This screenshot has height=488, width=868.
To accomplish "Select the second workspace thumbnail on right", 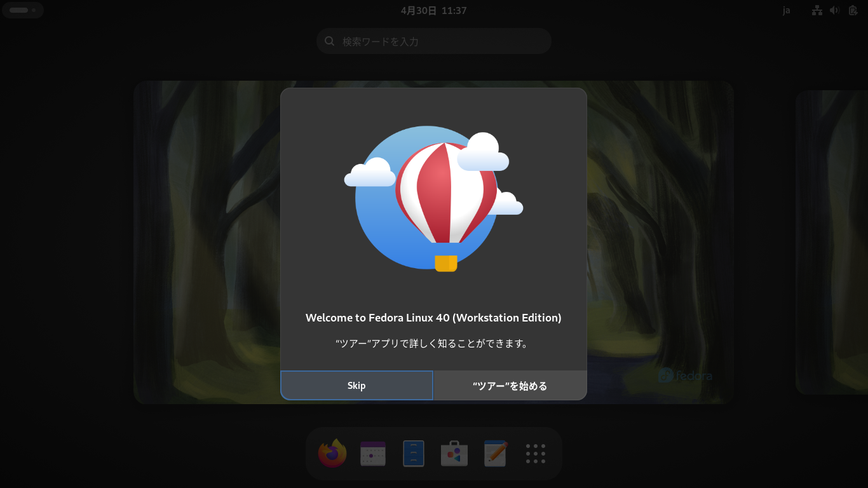I will [x=832, y=242].
